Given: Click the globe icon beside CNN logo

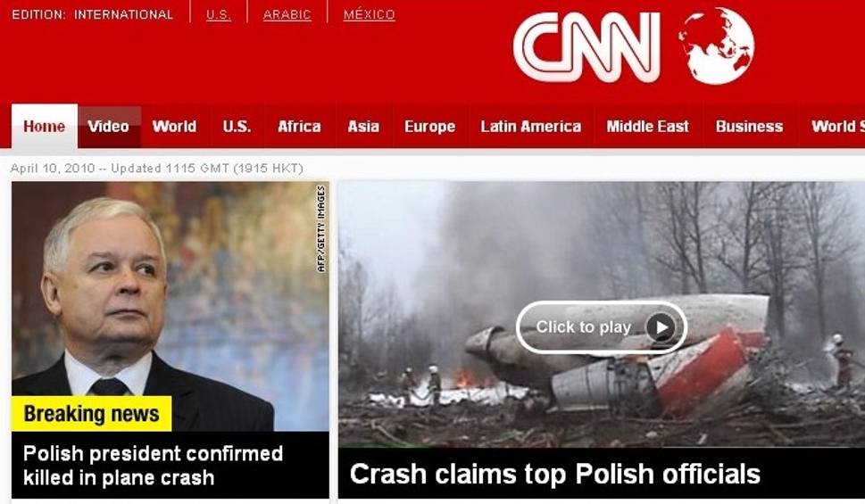Looking at the screenshot, I should click(x=716, y=45).
